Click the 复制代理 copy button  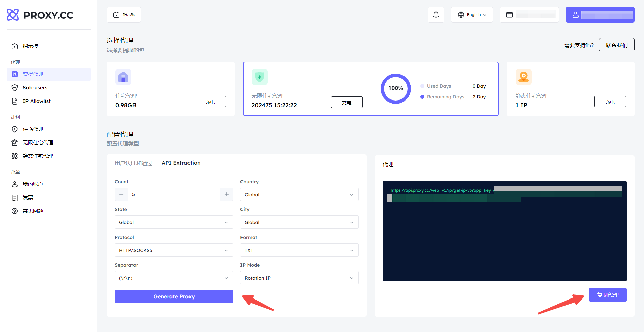pos(608,295)
